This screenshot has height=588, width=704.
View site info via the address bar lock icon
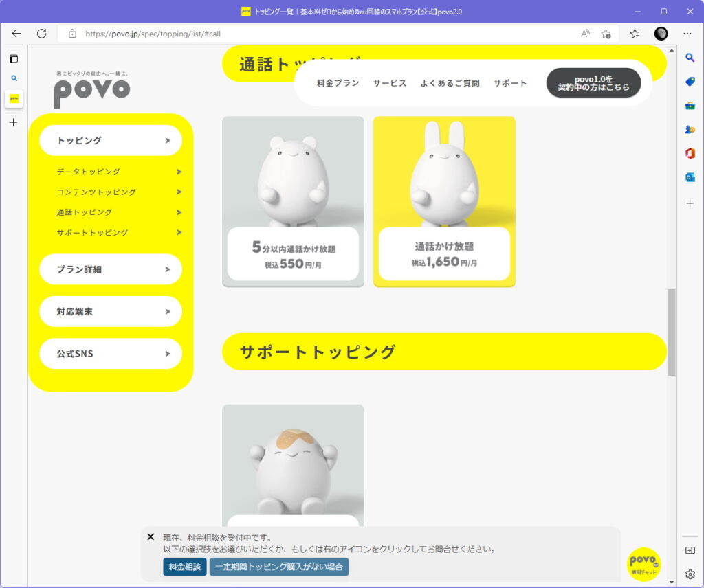pyautogui.click(x=72, y=34)
